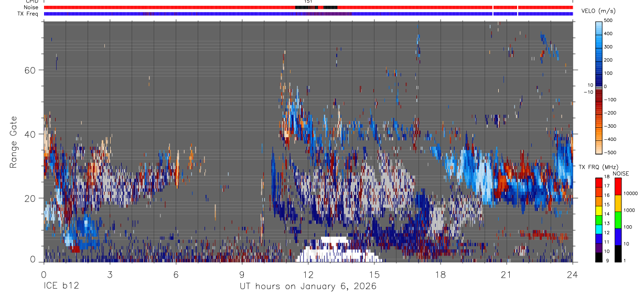
Task: Click the 'NOISE' legend title
Action: [x=620, y=173]
